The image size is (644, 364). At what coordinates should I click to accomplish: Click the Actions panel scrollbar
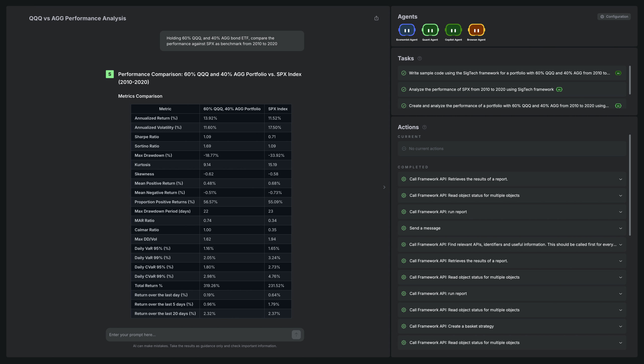[x=630, y=185]
